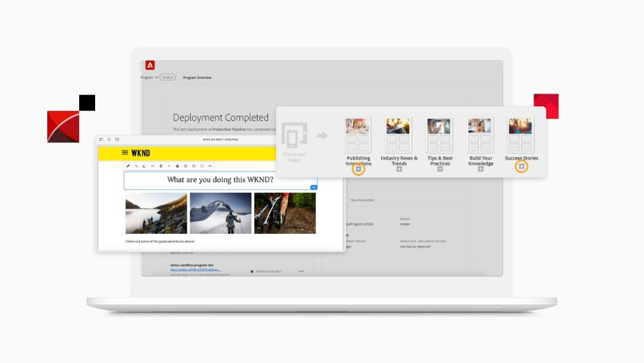Click 'Check out some of the great adventures above!'
The height and width of the screenshot is (363, 644).
point(160,241)
